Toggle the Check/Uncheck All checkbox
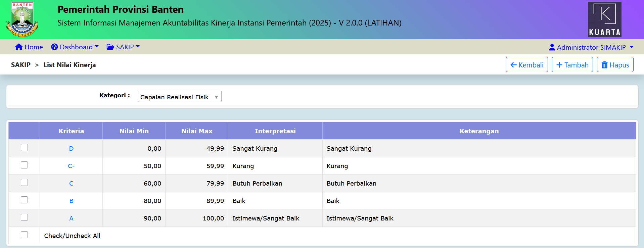 click(x=24, y=235)
